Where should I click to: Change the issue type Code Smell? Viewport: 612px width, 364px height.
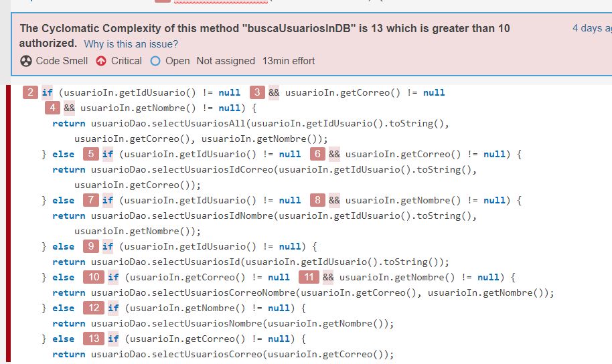click(62, 61)
